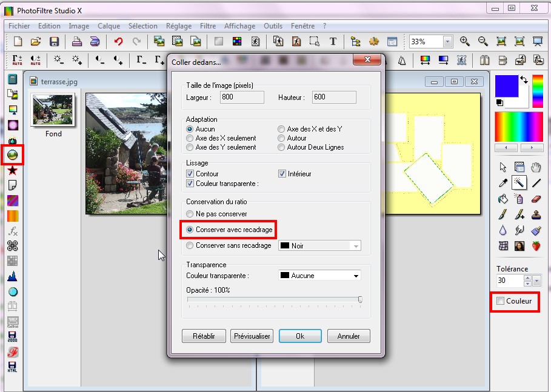Click the Save floppy disk icon

click(54, 41)
